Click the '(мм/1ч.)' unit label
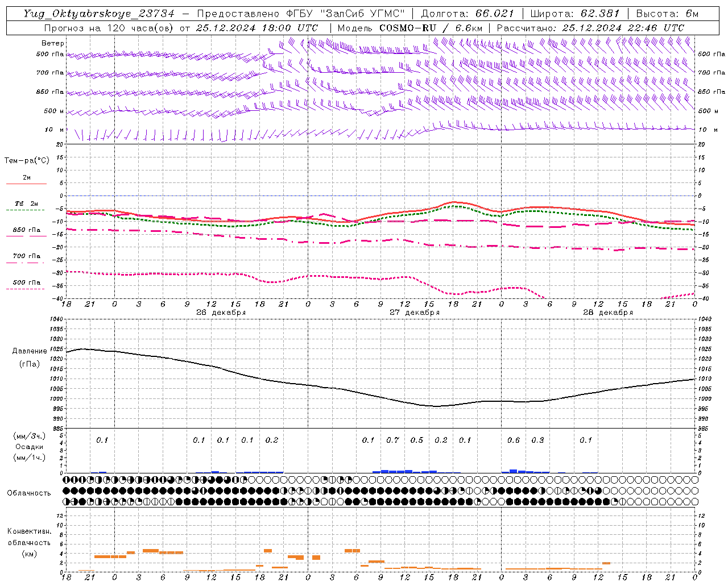The image size is (728, 582). pos(30,458)
